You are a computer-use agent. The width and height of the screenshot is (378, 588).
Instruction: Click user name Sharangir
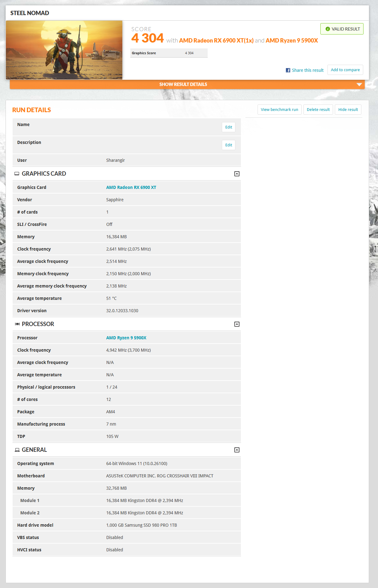(x=116, y=160)
